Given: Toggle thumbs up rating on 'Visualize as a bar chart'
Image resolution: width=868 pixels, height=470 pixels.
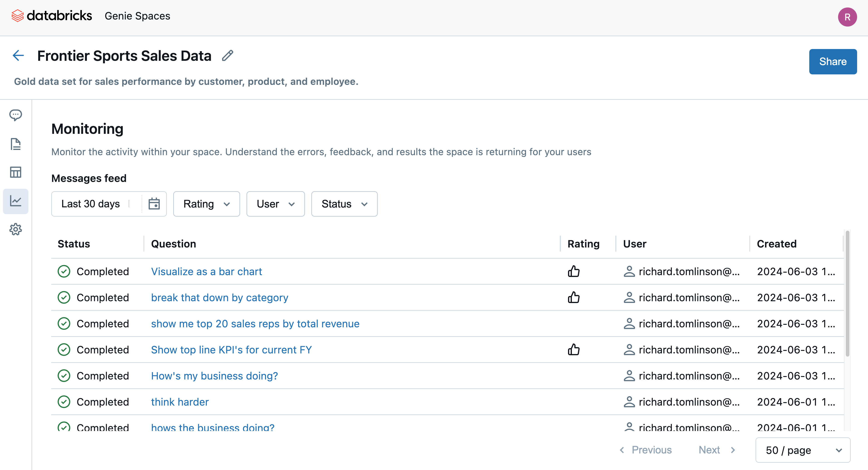Looking at the screenshot, I should point(574,271).
